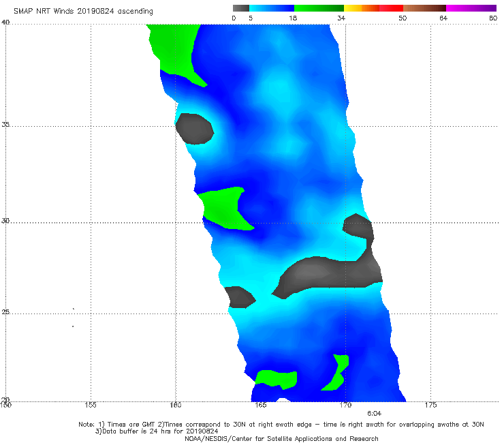Click the small gray patch near 26N 164E
504x443 pixels.
click(240, 297)
